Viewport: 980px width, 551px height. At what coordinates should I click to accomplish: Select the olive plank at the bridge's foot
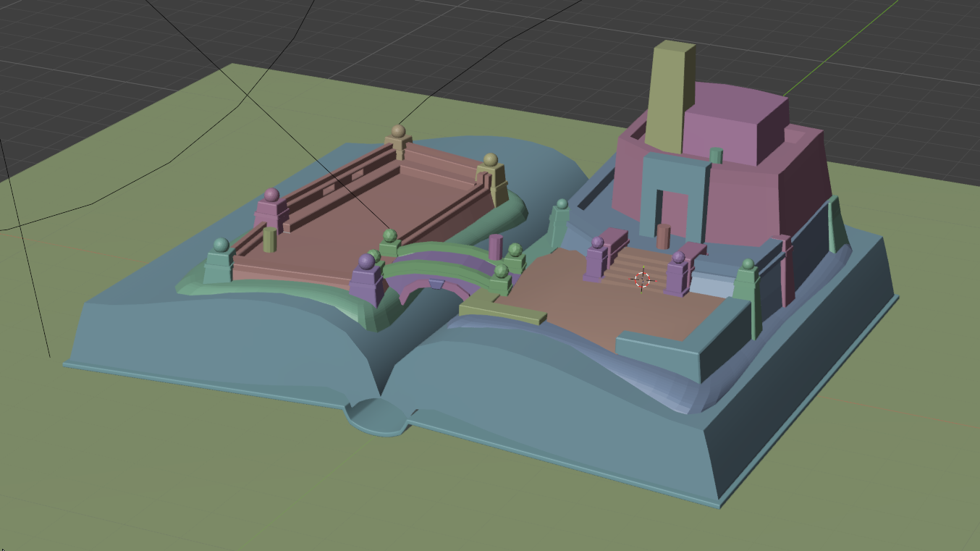(502, 313)
